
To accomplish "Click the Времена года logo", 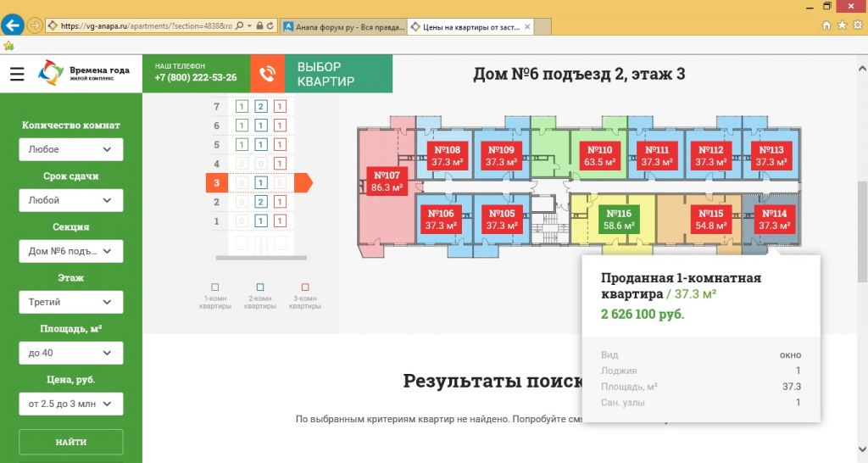I will 84,73.
